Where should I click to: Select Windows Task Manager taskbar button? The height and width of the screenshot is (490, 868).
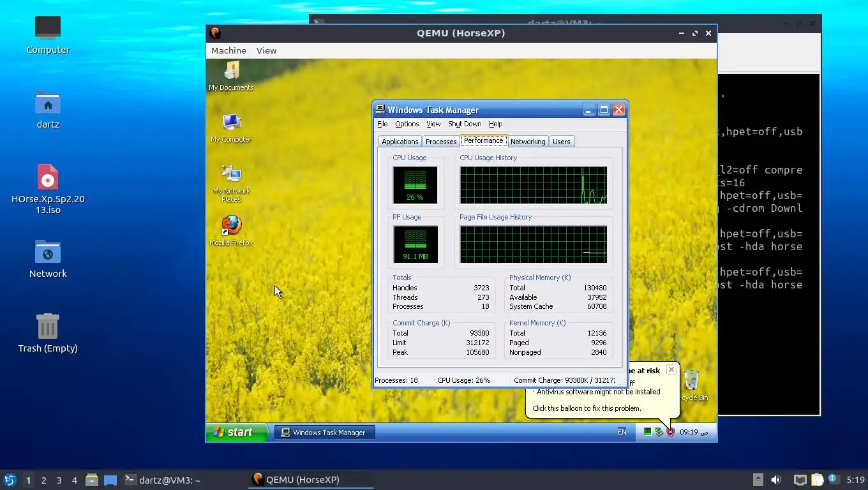click(324, 433)
